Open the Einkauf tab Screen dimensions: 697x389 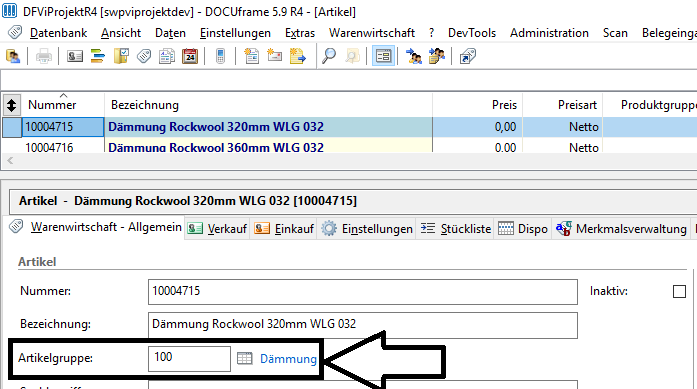[284, 229]
